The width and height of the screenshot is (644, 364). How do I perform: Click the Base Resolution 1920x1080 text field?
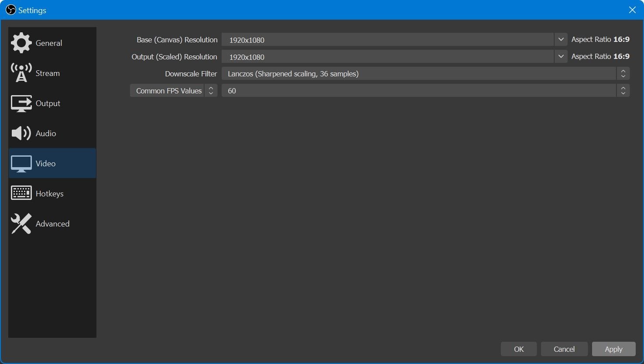click(x=387, y=40)
